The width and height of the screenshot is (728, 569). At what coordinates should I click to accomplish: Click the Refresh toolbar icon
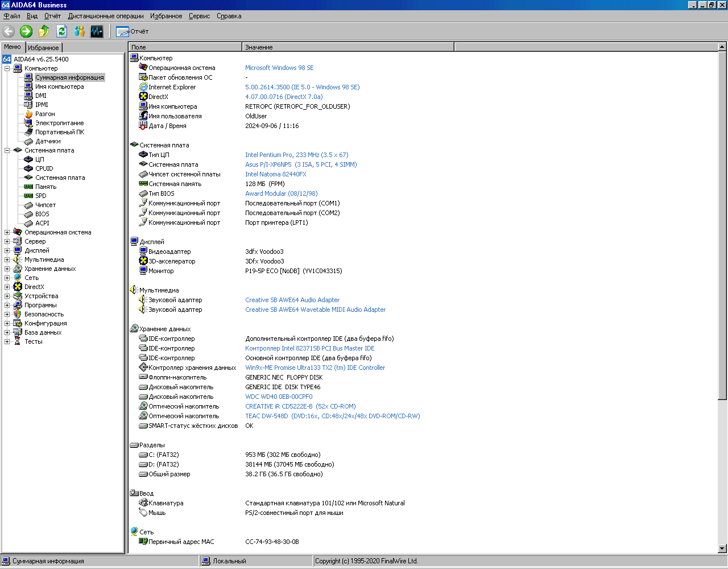pyautogui.click(x=61, y=31)
